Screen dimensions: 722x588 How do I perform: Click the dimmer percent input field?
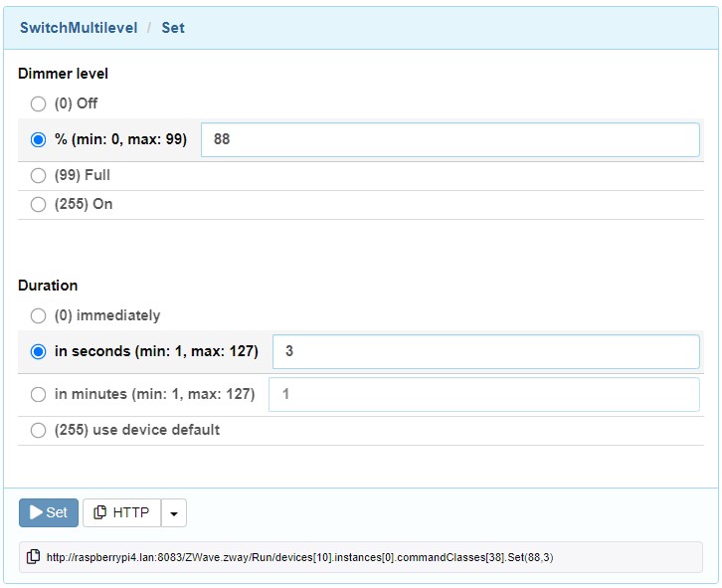pyautogui.click(x=450, y=140)
